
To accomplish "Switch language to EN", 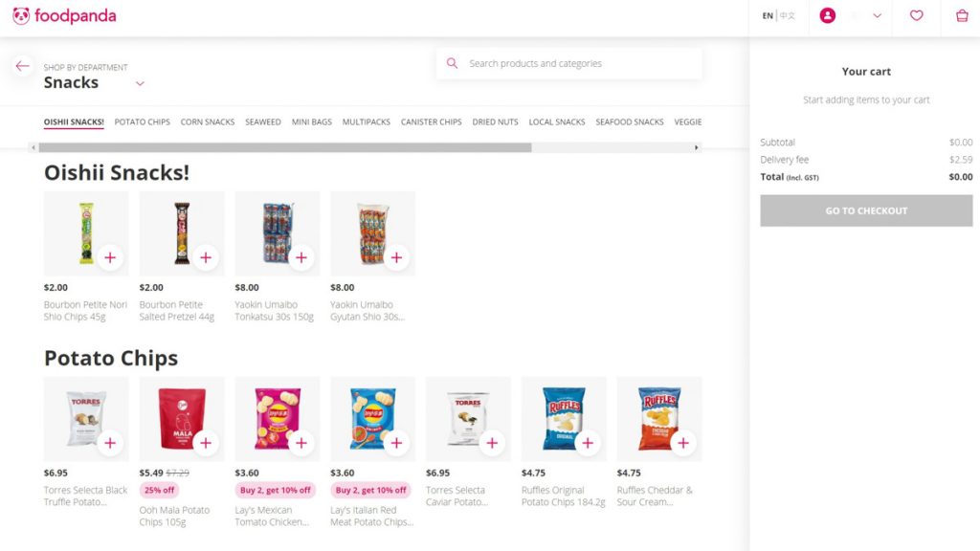I will [x=768, y=15].
